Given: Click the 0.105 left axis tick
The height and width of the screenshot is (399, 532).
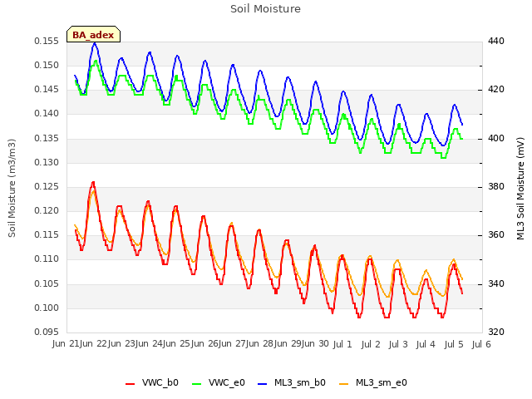Looking at the screenshot, I should click(47, 283).
